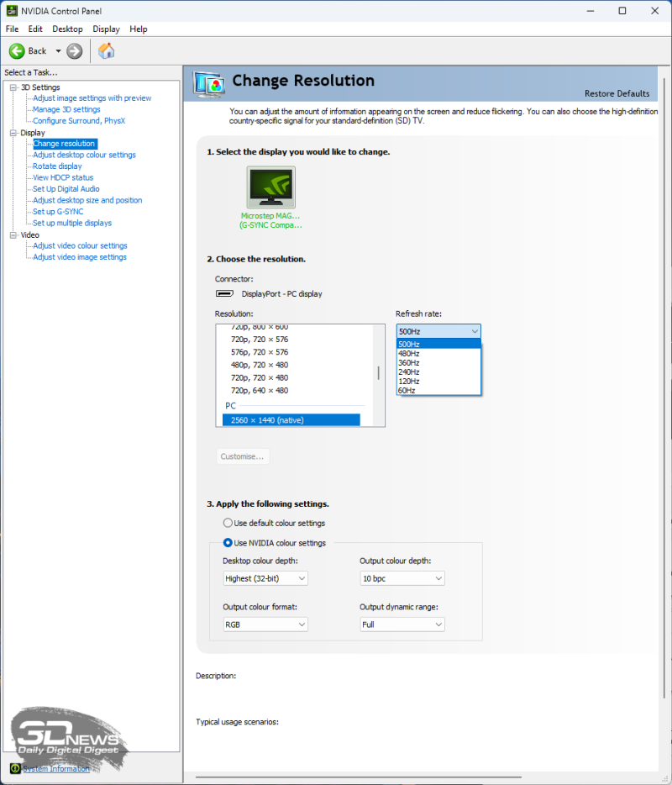Open the Desktop colour depth dropdown
Image resolution: width=672 pixels, height=785 pixels.
pyautogui.click(x=265, y=578)
